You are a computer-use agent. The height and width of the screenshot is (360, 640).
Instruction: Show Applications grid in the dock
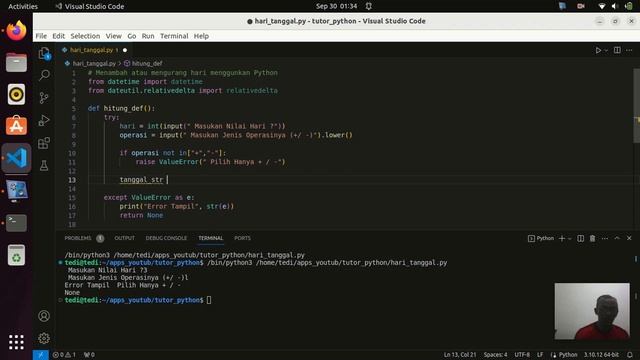[x=16, y=342]
